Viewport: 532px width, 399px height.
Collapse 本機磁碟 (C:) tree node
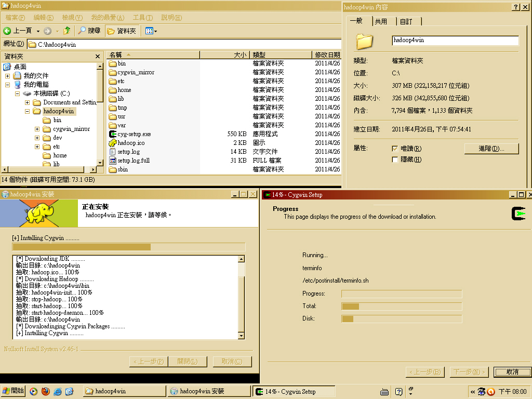pos(17,94)
